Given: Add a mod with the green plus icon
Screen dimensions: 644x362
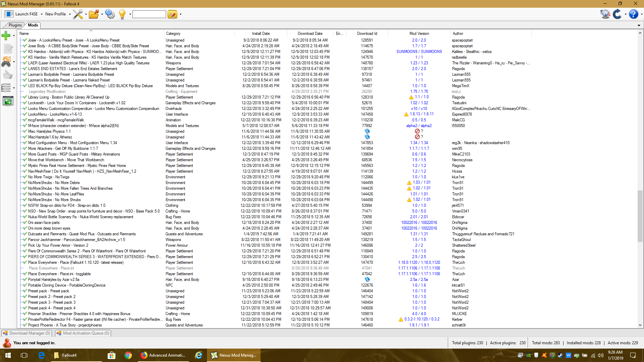Looking at the screenshot, I should (x=6, y=35).
